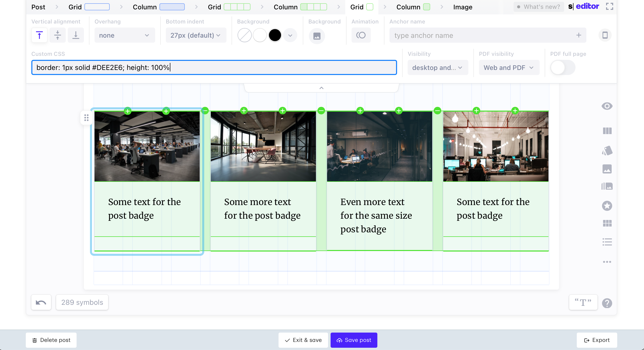Open background image picker
The image size is (644, 350).
point(317,36)
